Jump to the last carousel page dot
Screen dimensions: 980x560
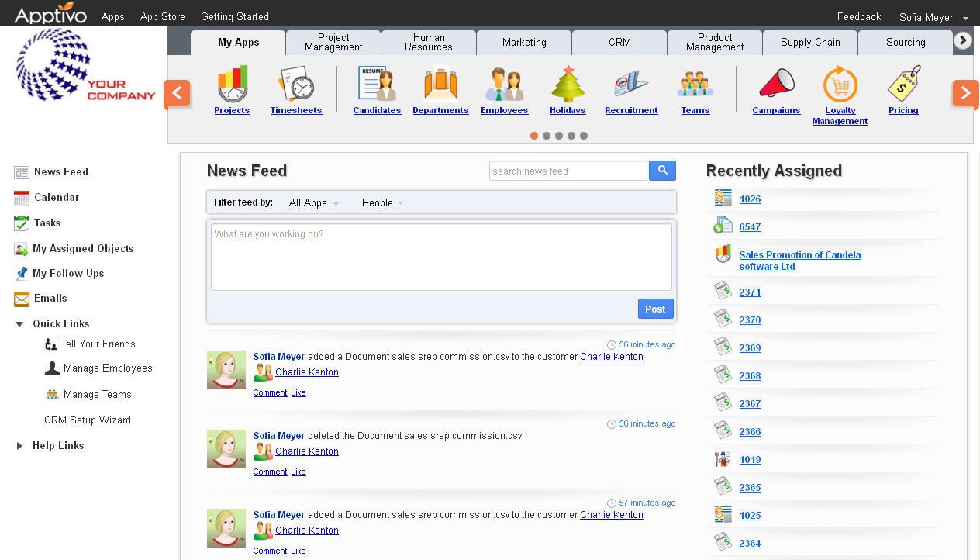(x=584, y=136)
